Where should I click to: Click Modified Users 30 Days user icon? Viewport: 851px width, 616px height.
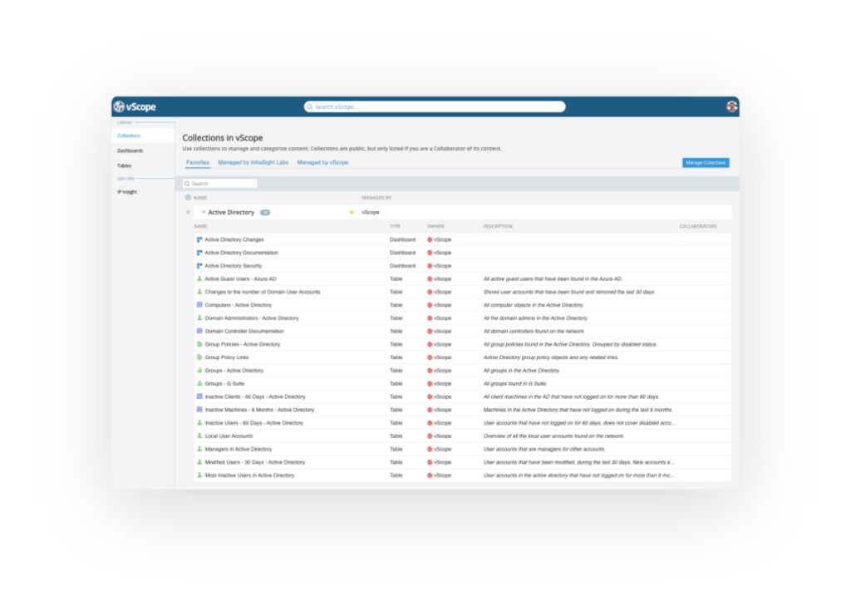pyautogui.click(x=199, y=462)
